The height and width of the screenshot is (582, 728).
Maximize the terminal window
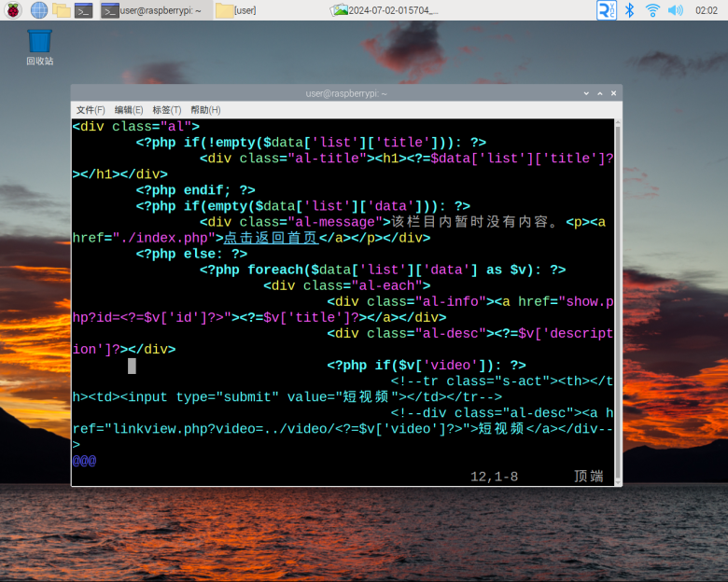(x=600, y=93)
